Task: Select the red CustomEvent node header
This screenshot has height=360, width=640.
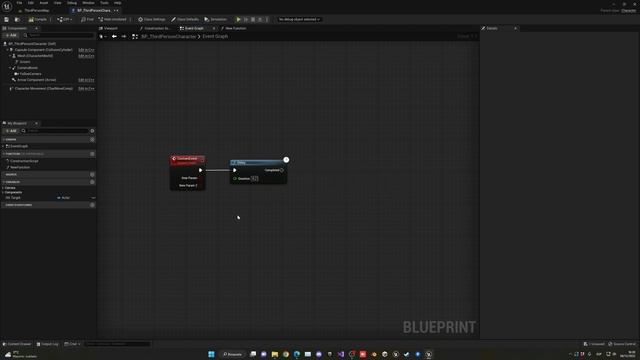Action: 188,160
